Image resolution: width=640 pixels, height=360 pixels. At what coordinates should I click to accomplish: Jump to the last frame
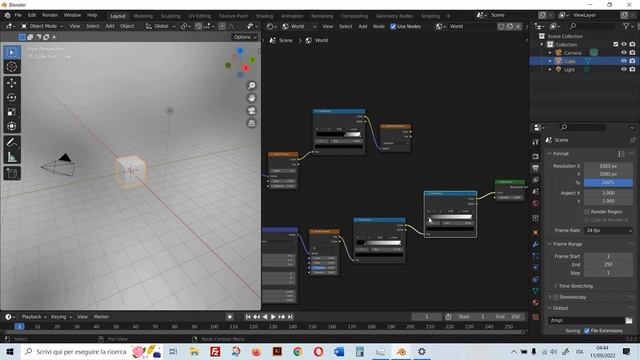pos(290,317)
